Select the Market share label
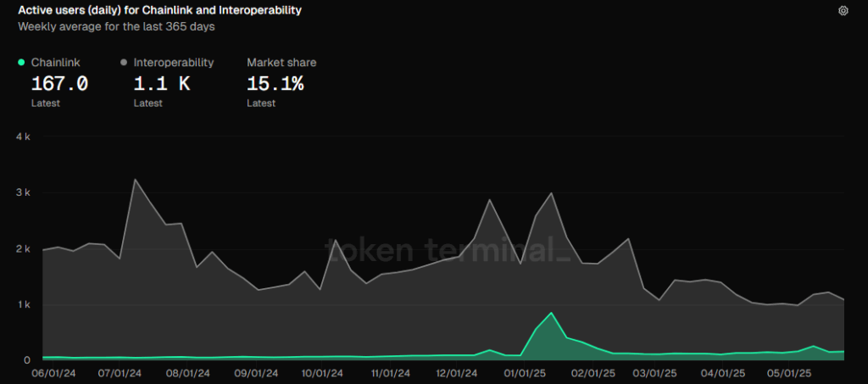Viewport: 868px width, 384px height. [281, 63]
